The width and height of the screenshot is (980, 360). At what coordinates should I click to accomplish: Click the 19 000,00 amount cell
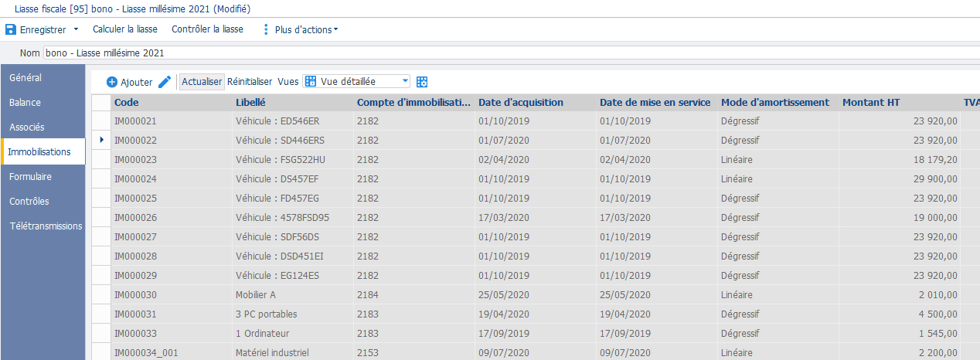tap(900, 217)
